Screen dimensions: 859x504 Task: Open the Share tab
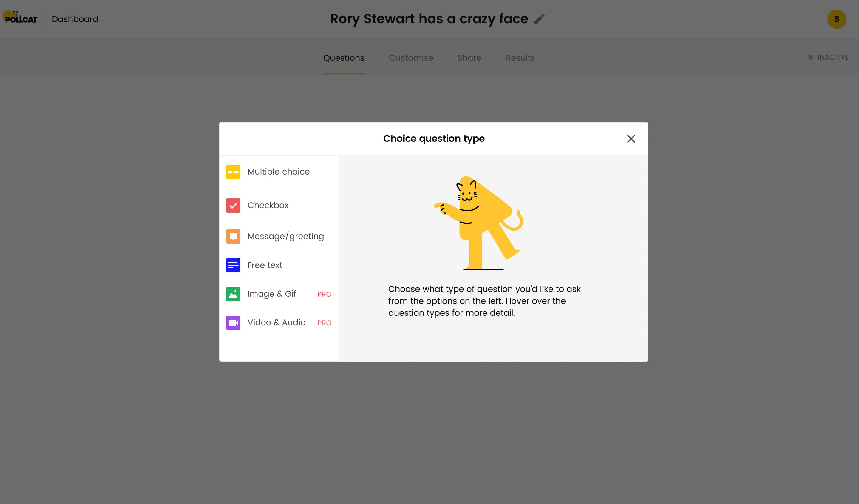click(x=469, y=58)
